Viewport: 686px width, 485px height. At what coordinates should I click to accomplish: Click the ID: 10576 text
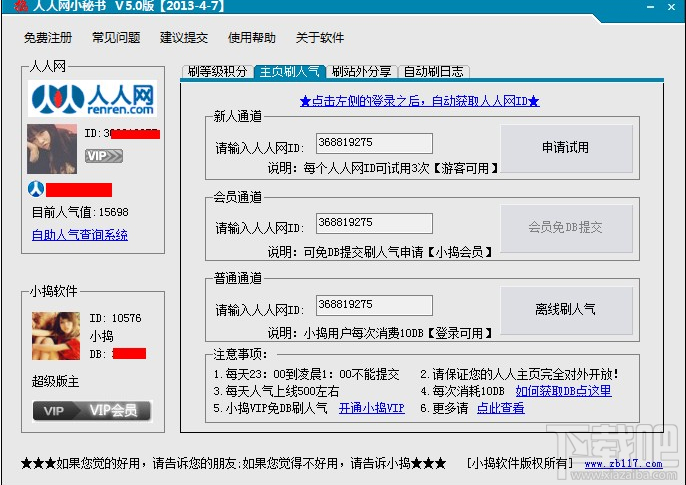116,318
